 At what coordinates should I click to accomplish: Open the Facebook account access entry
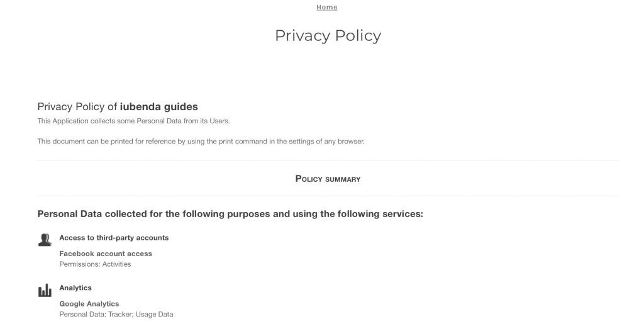(106, 254)
